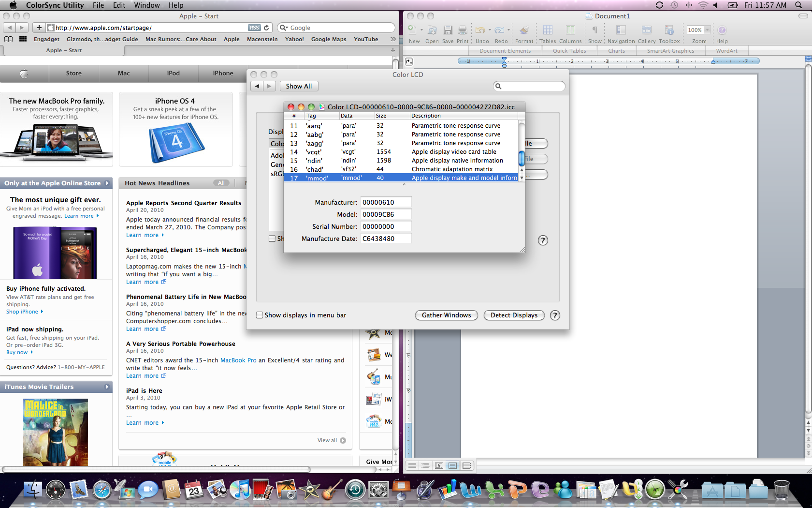Click the Save icon in Word toolbar
The width and height of the screenshot is (812, 508).
tap(448, 30)
